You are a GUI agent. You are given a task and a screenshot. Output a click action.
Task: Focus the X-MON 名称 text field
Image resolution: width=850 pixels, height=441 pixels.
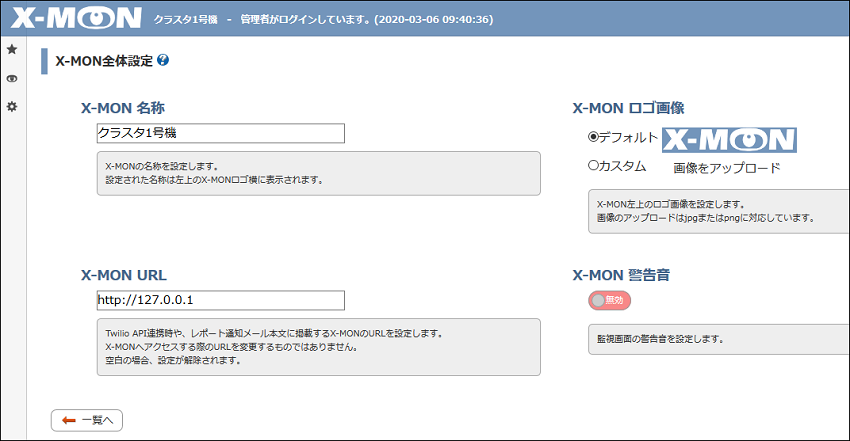tap(221, 133)
